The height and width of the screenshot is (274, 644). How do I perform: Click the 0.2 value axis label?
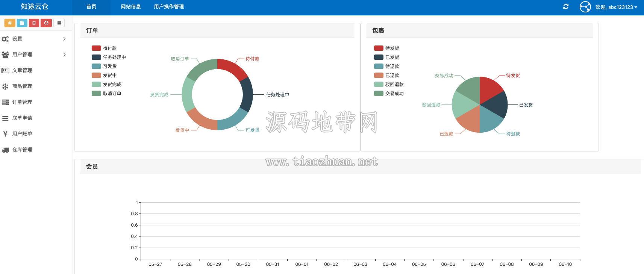(x=134, y=248)
